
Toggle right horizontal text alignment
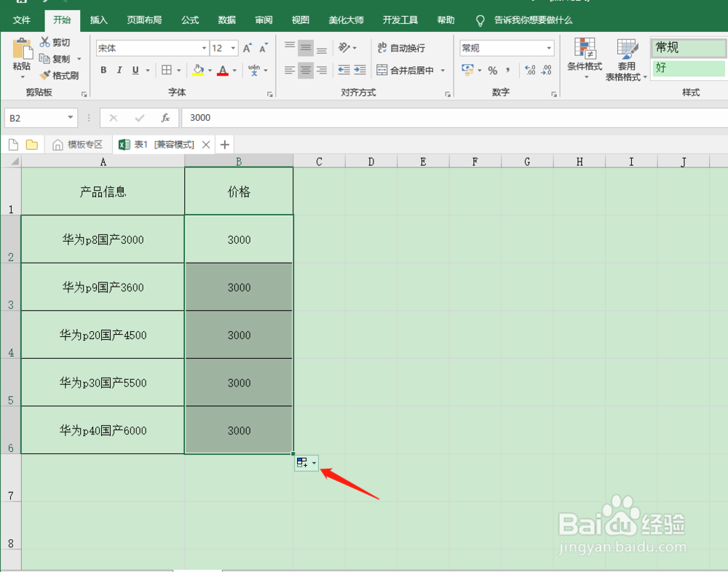click(322, 70)
